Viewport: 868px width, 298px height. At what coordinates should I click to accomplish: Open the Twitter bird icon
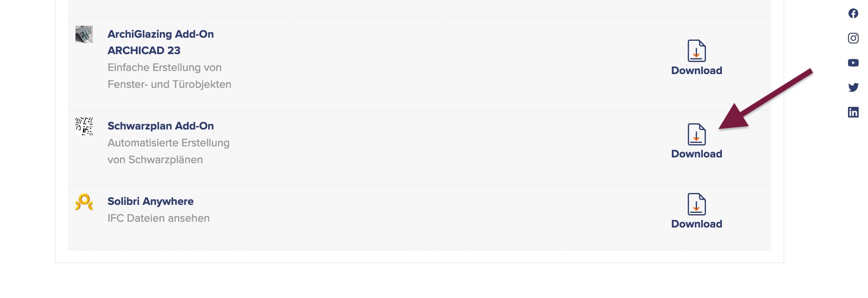click(x=853, y=87)
